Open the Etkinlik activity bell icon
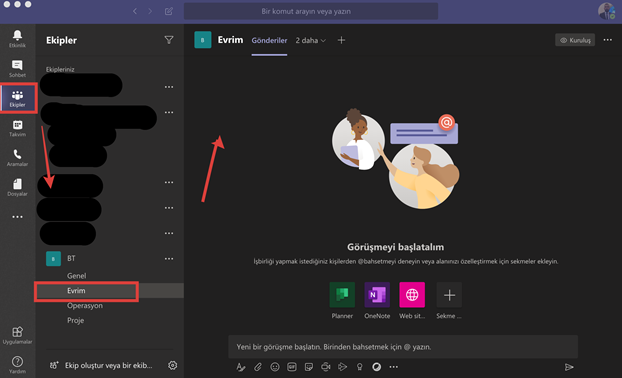The height and width of the screenshot is (378, 622). click(x=17, y=38)
